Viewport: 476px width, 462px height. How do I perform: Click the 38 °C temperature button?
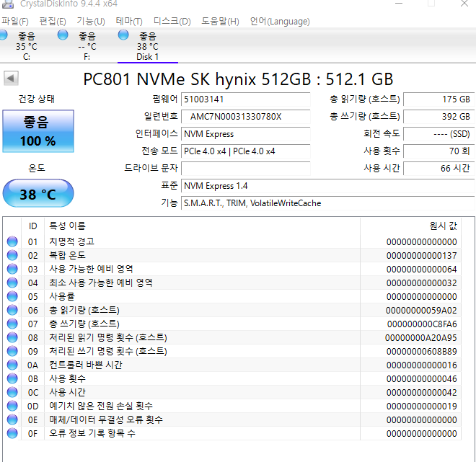[x=38, y=194]
